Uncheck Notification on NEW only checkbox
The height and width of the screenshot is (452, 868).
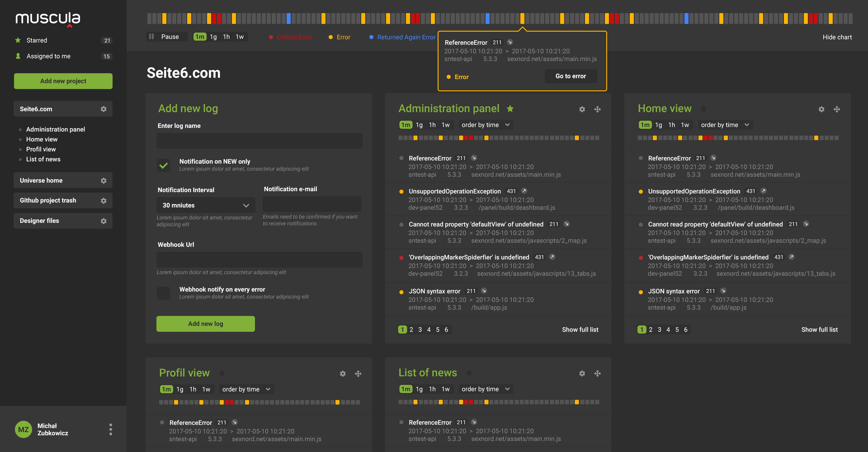tap(163, 165)
